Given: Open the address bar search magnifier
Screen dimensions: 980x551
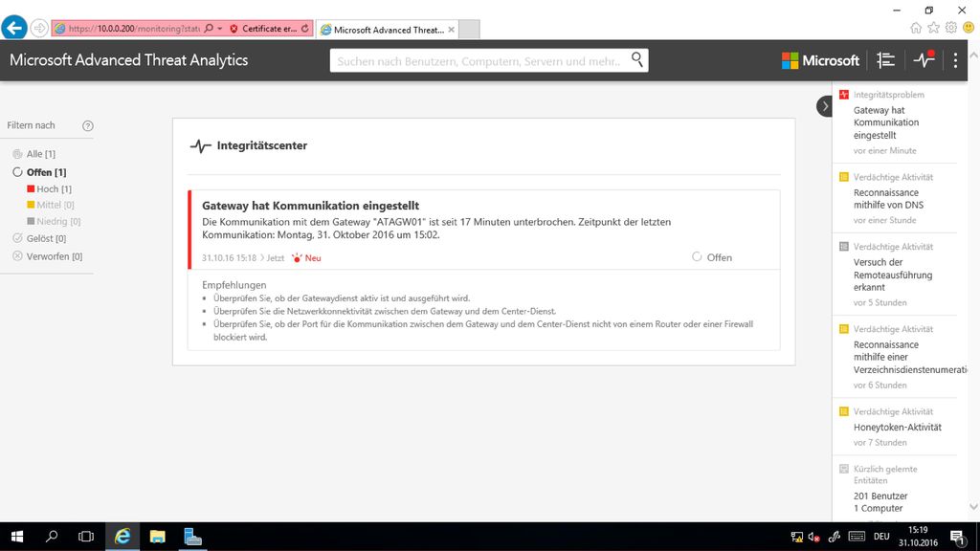Looking at the screenshot, I should coord(209,29).
